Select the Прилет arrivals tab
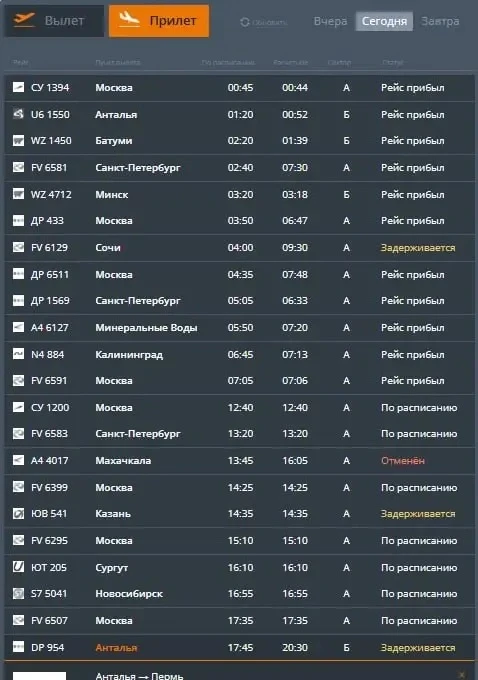 click(x=159, y=21)
